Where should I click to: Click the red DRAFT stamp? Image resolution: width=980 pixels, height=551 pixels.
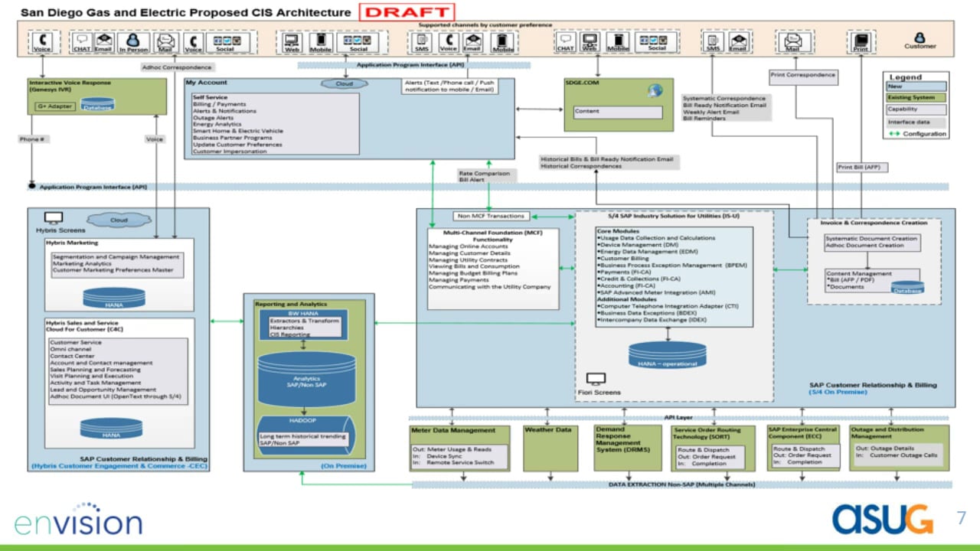(x=407, y=11)
